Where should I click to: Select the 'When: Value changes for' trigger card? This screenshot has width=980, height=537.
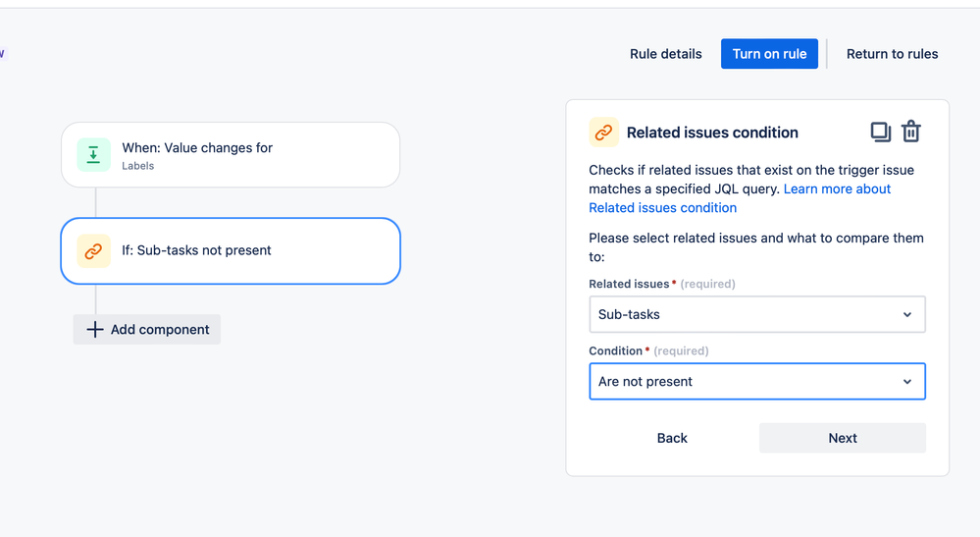231,155
